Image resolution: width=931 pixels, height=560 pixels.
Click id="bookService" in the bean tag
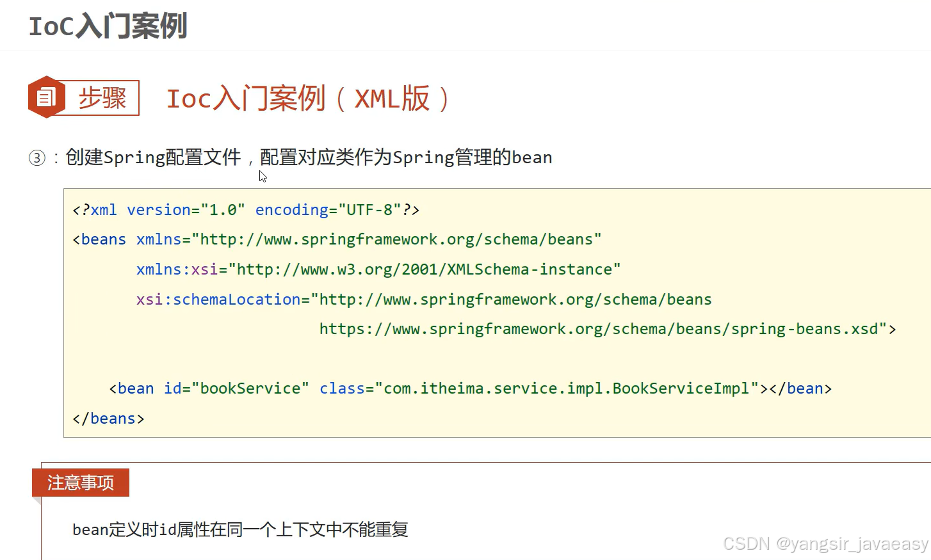coord(236,388)
